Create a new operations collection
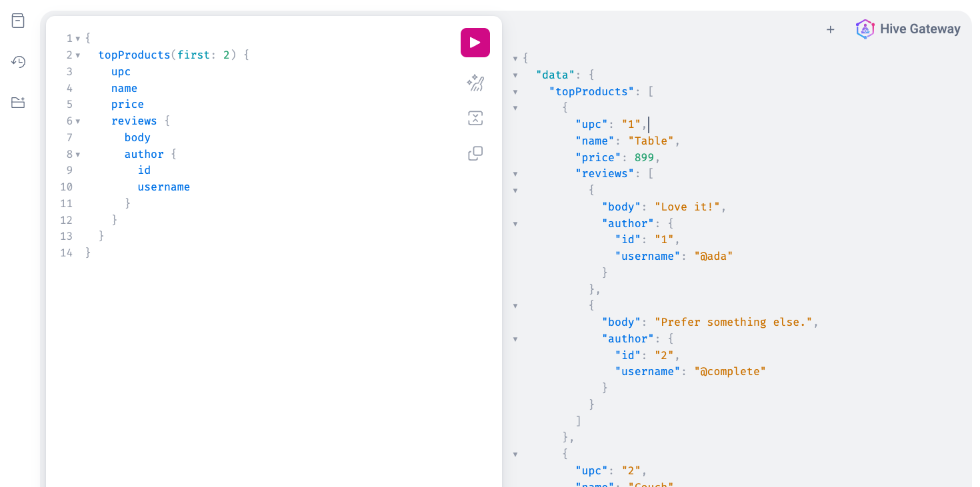 coord(17,102)
